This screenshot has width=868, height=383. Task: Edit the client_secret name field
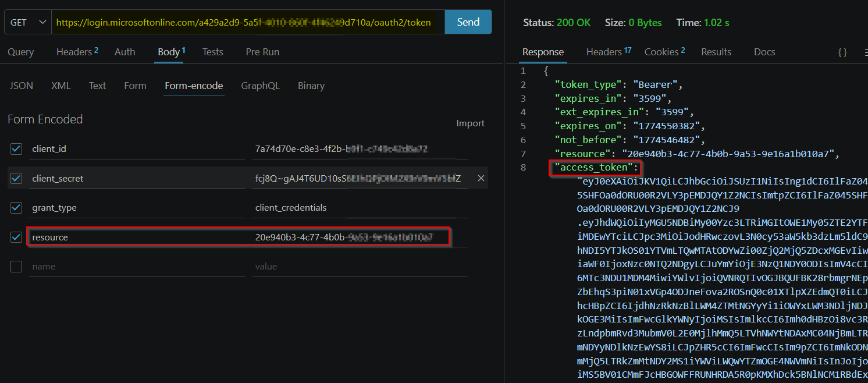137,178
